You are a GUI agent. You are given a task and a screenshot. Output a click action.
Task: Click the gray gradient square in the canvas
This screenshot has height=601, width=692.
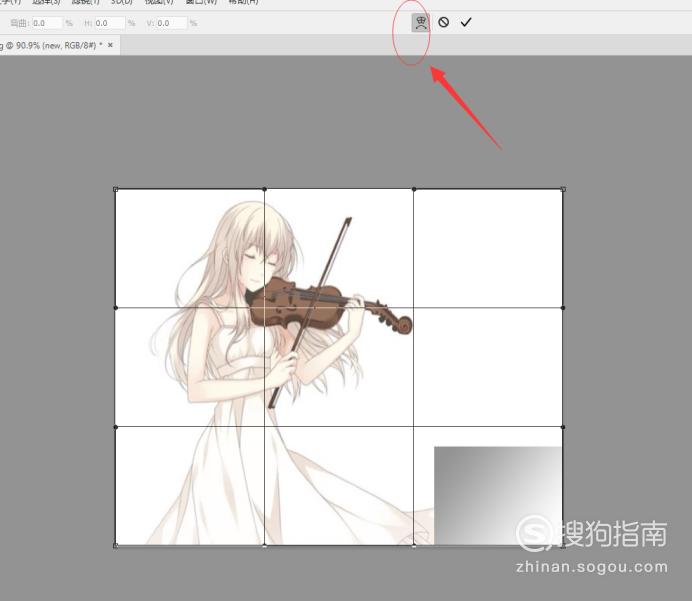[498, 496]
